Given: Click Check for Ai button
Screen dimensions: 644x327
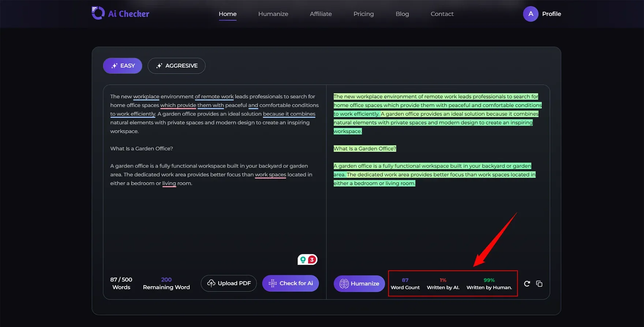Looking at the screenshot, I should tap(291, 283).
